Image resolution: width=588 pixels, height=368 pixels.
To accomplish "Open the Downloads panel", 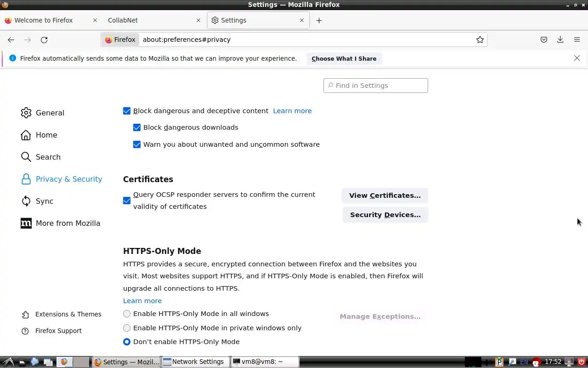I will tap(560, 40).
